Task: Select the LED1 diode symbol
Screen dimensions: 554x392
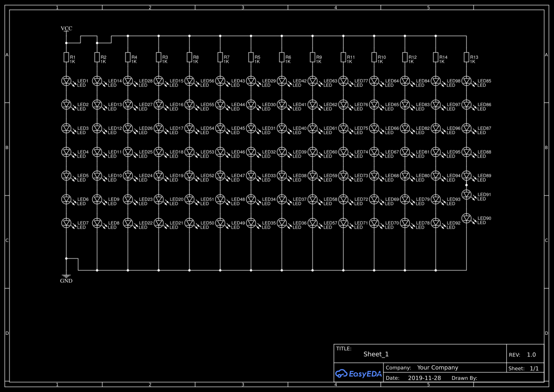Action: point(66,80)
